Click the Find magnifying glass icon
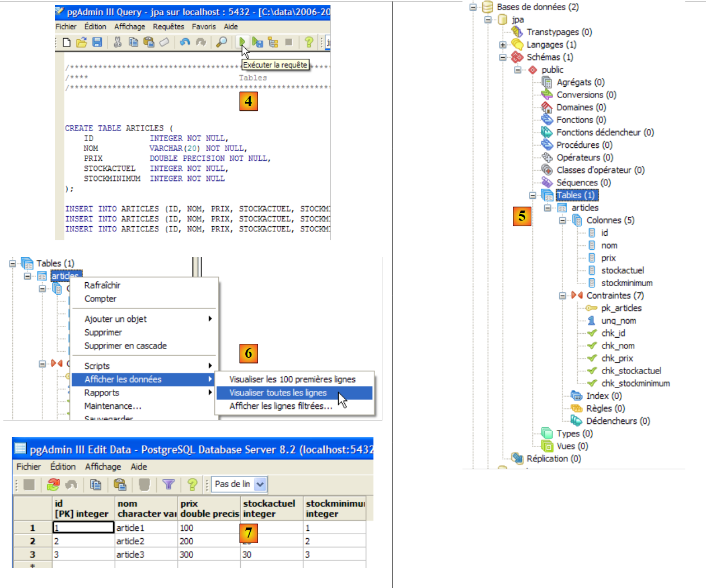 (222, 42)
